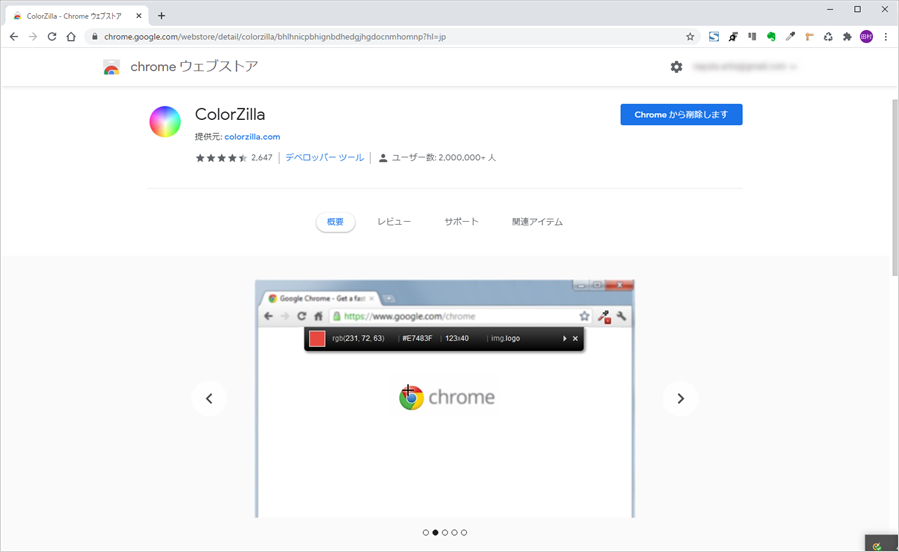
Task: Select the fifth carousel dot
Action: pyautogui.click(x=464, y=533)
